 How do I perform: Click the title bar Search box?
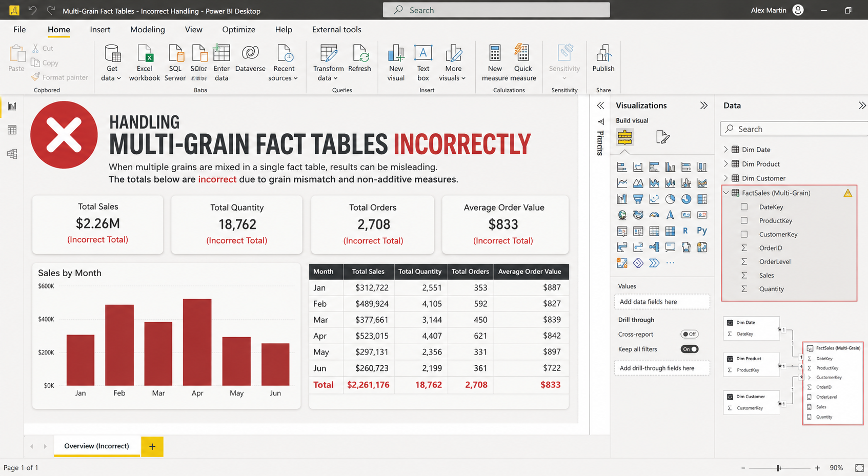click(x=496, y=10)
